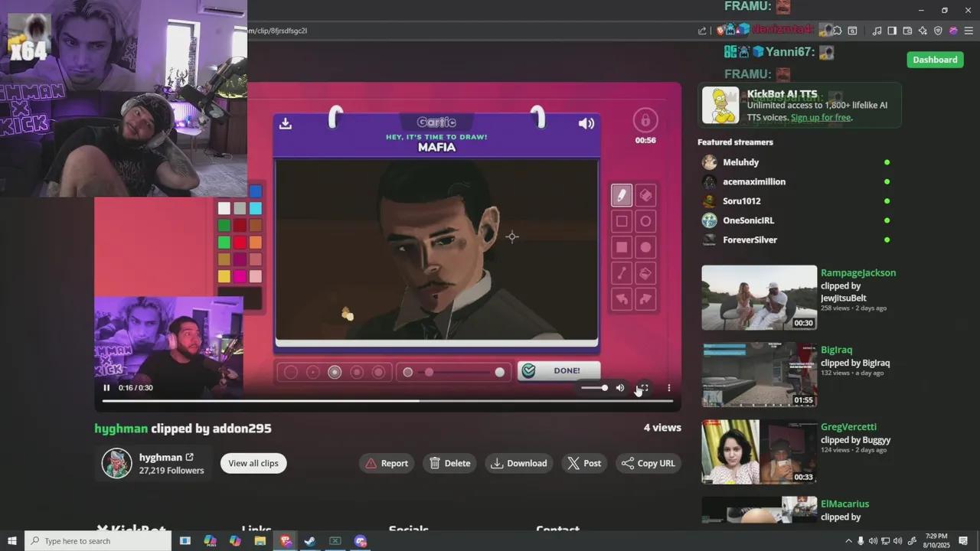
Task: Delete this clip
Action: click(x=449, y=463)
